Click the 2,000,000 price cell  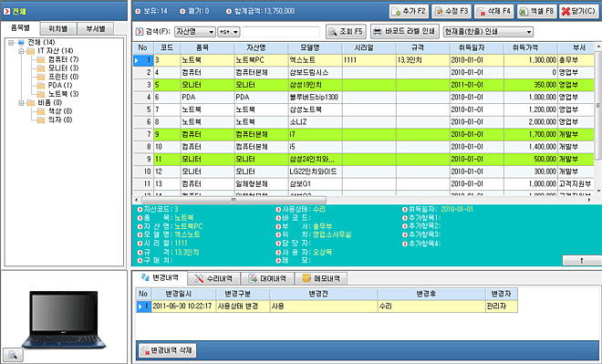pos(531,122)
